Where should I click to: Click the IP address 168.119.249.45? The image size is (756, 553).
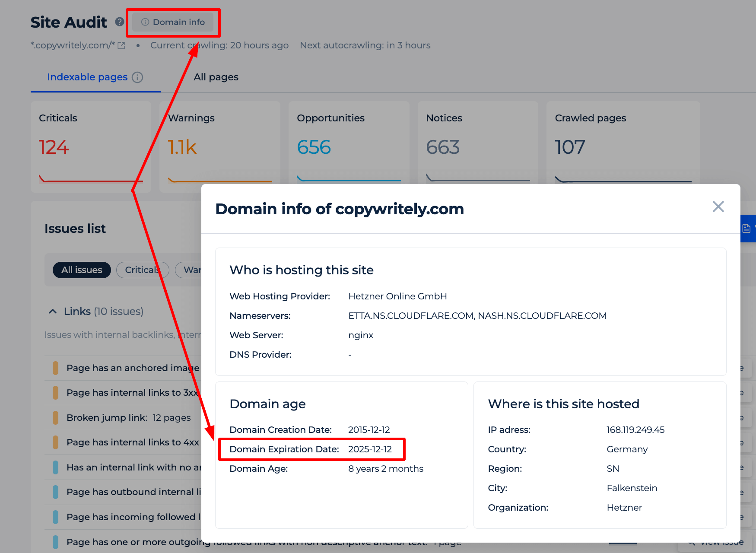(635, 430)
